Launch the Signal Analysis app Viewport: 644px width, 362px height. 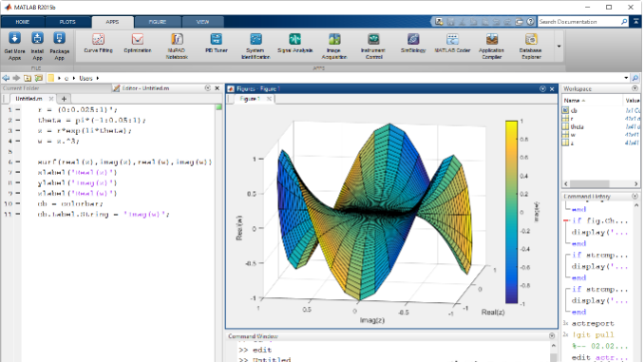(294, 43)
